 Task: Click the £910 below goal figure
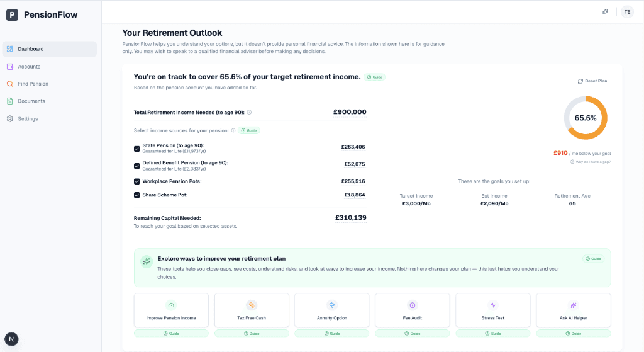pyautogui.click(x=560, y=153)
